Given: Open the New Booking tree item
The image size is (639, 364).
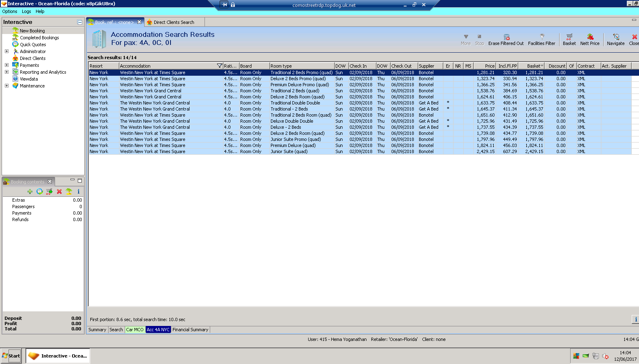Looking at the screenshot, I should tap(32, 31).
